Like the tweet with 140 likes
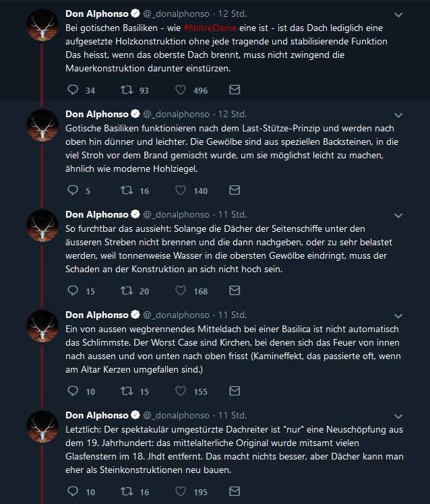The width and height of the screenshot is (430, 504). pyautogui.click(x=181, y=190)
